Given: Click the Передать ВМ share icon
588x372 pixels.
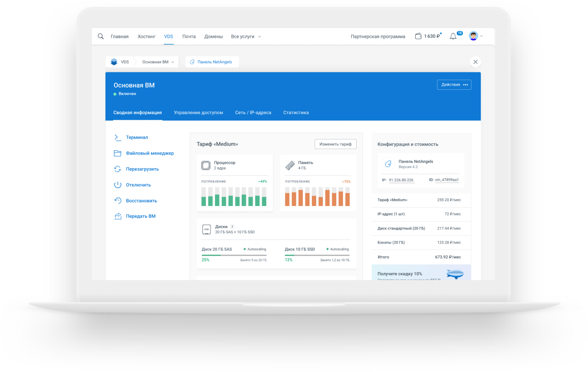Looking at the screenshot, I should (x=118, y=216).
